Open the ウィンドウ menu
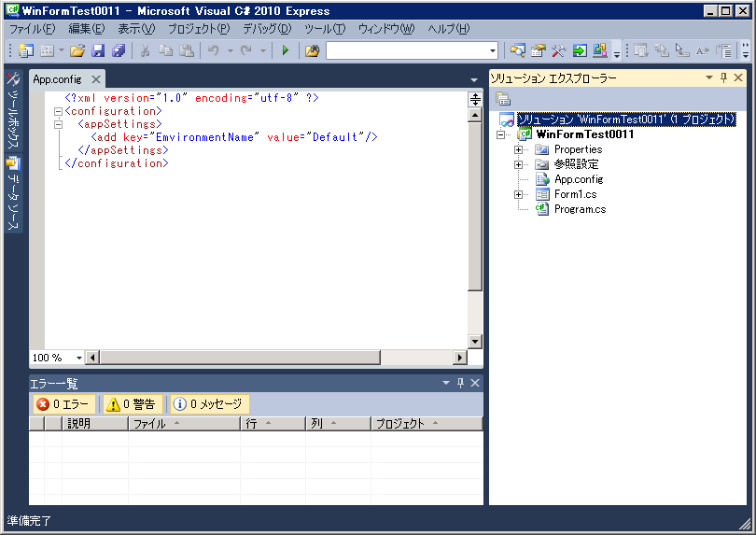This screenshot has height=535, width=756. (x=386, y=29)
